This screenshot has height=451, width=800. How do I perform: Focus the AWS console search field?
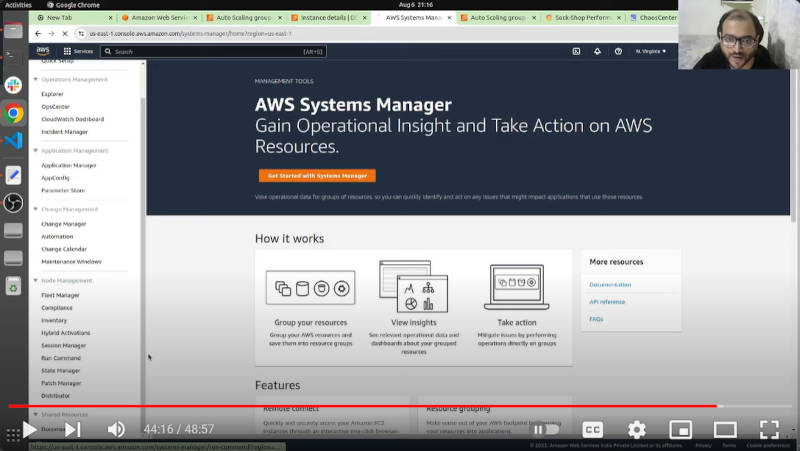213,52
